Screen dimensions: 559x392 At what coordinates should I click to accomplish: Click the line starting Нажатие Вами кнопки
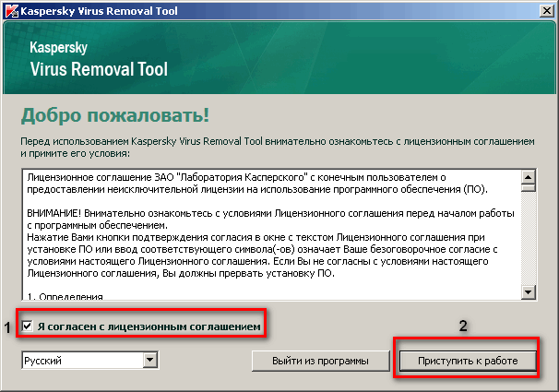pos(256,237)
